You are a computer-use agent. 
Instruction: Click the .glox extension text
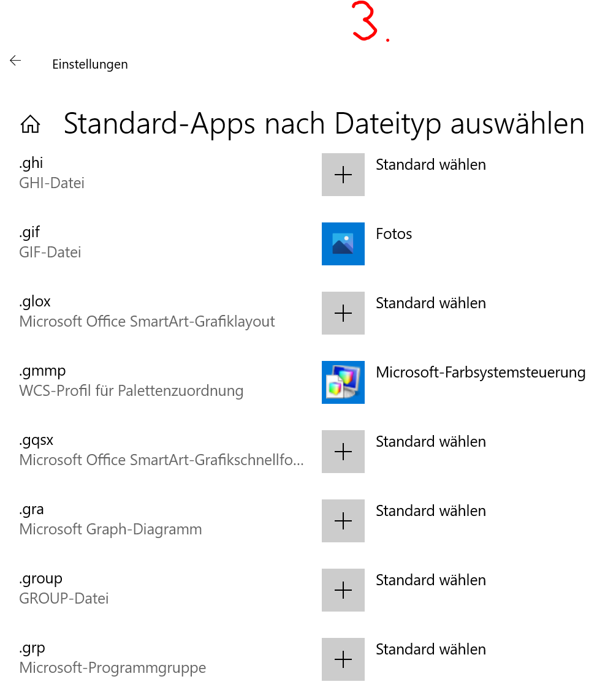tap(35, 301)
